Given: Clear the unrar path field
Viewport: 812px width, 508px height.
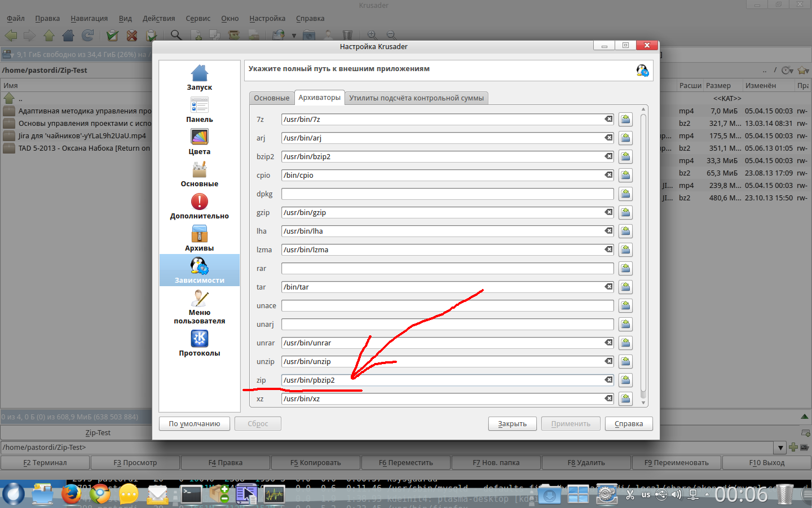Looking at the screenshot, I should coord(608,343).
